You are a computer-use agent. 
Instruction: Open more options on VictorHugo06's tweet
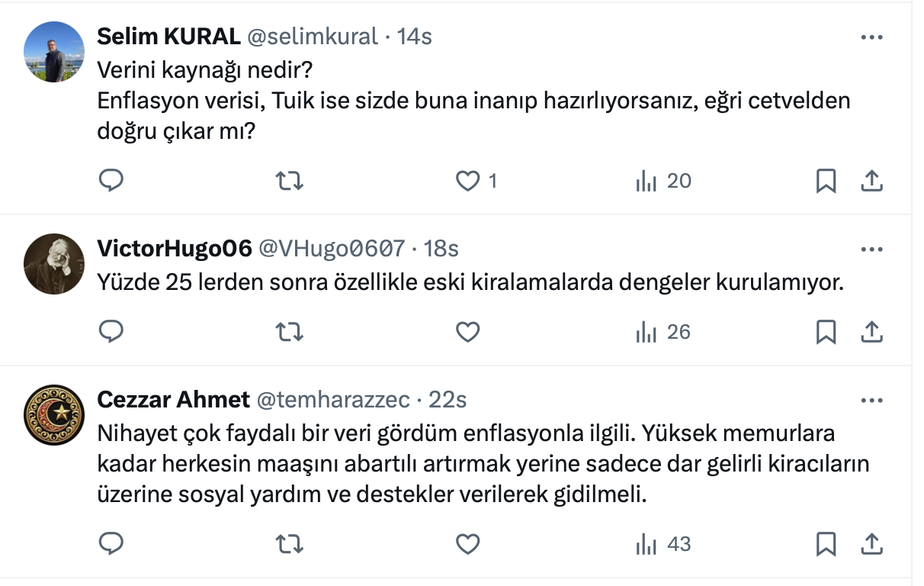click(871, 249)
